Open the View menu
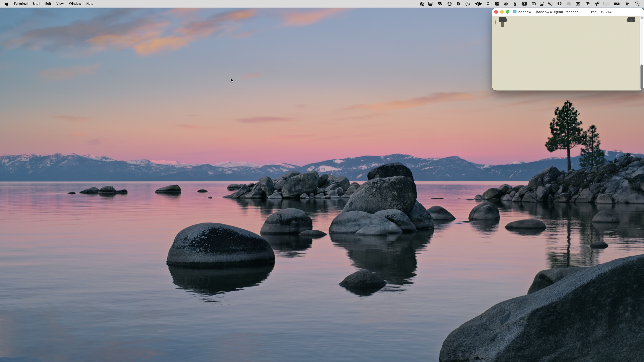This screenshot has height=362, width=644. [x=60, y=4]
